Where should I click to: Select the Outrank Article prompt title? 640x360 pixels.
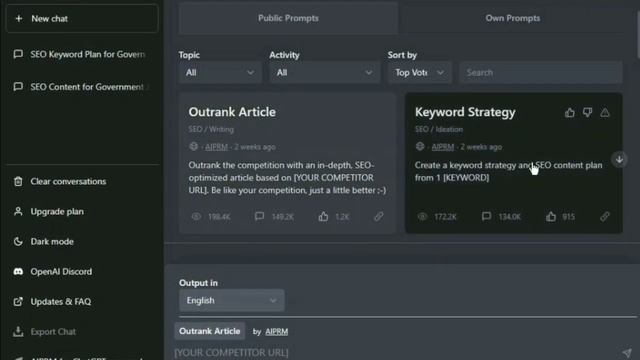(x=232, y=112)
